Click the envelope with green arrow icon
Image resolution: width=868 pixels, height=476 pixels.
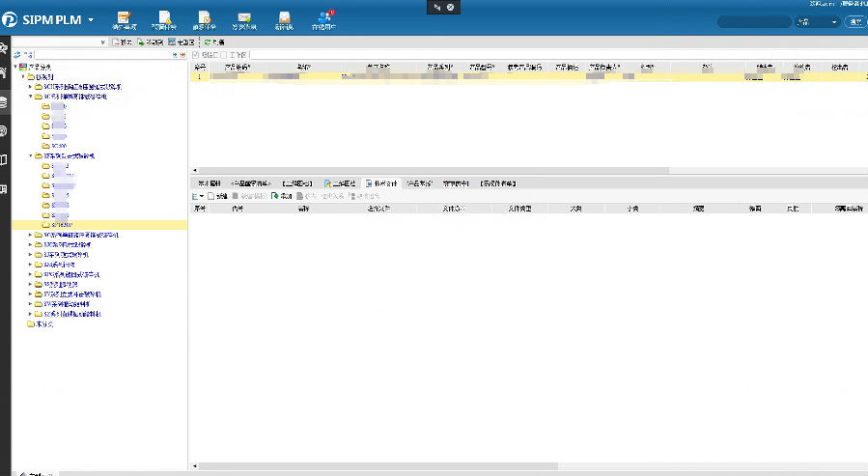click(x=244, y=17)
